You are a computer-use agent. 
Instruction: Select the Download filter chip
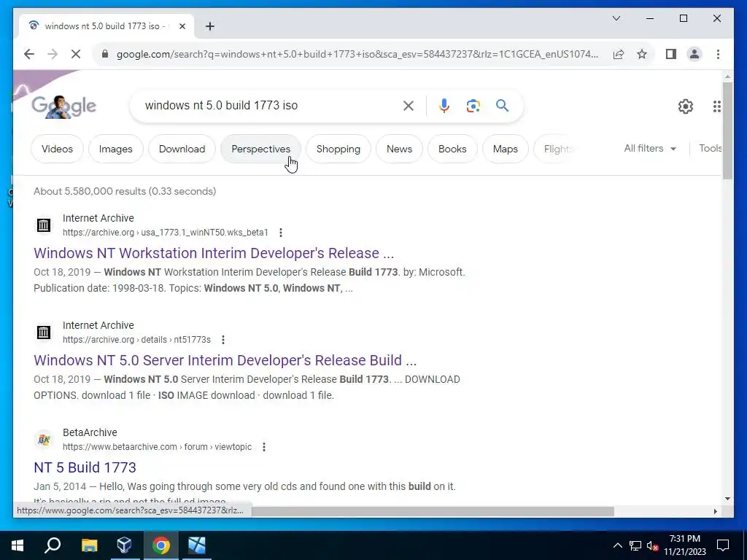182,149
